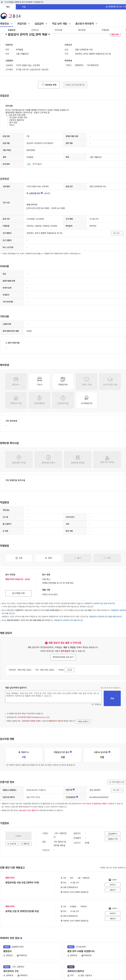This screenshot has height=980, width=126.
Task: Open 지도 보기 for 칠곡고용센터
Action: click(x=117, y=790)
